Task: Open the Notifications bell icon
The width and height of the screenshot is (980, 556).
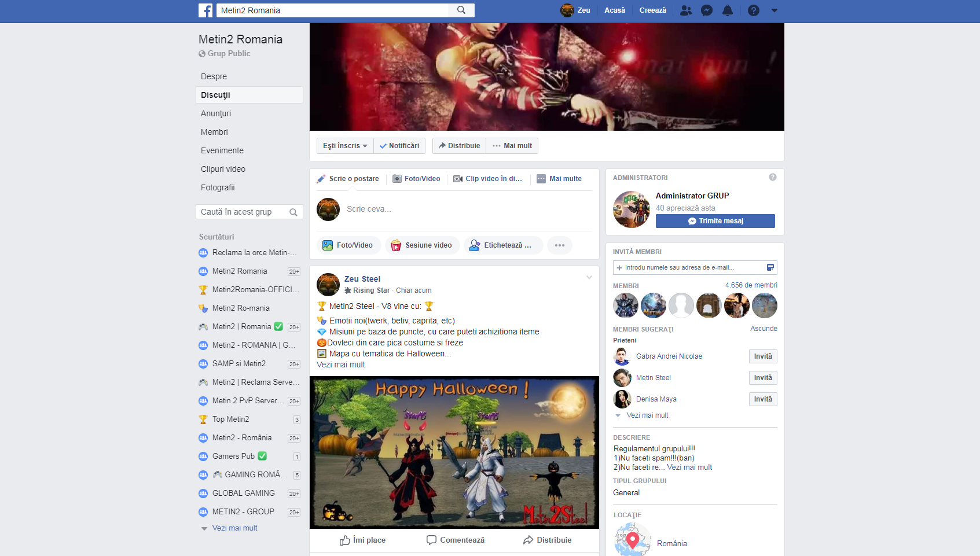Action: (x=728, y=10)
